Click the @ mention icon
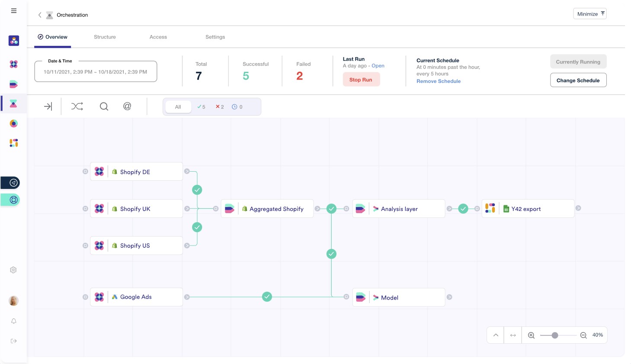The image size is (631, 364). point(127,106)
